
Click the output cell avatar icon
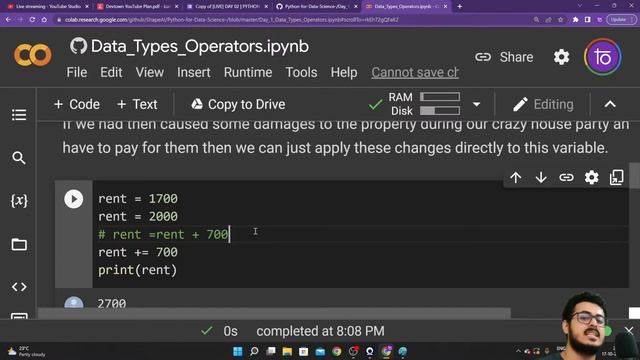[x=73, y=302]
